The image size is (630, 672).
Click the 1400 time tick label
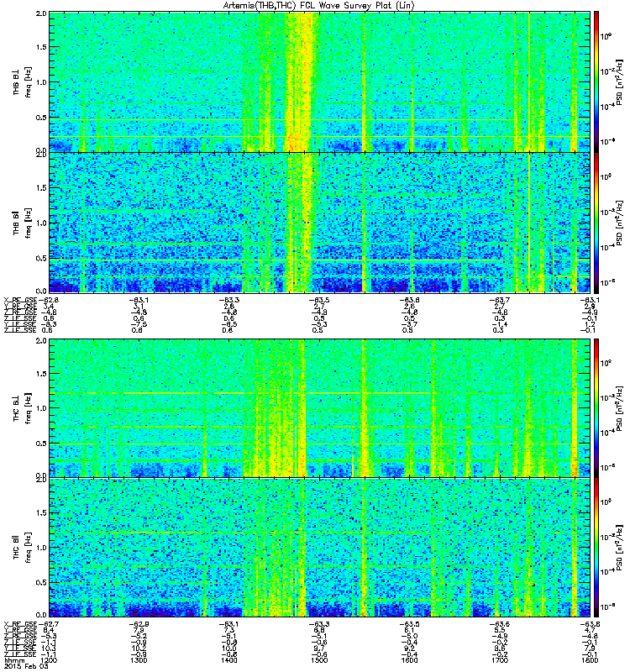[x=228, y=660]
